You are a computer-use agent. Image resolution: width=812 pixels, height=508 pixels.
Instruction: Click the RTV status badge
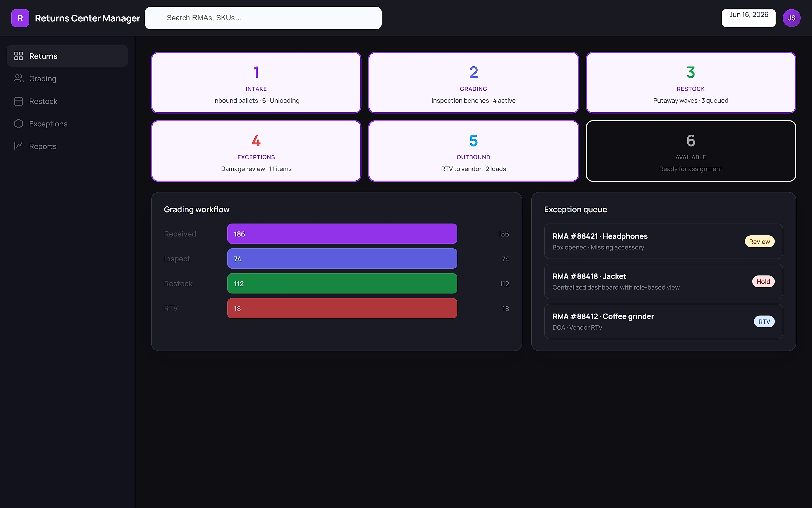pos(764,322)
